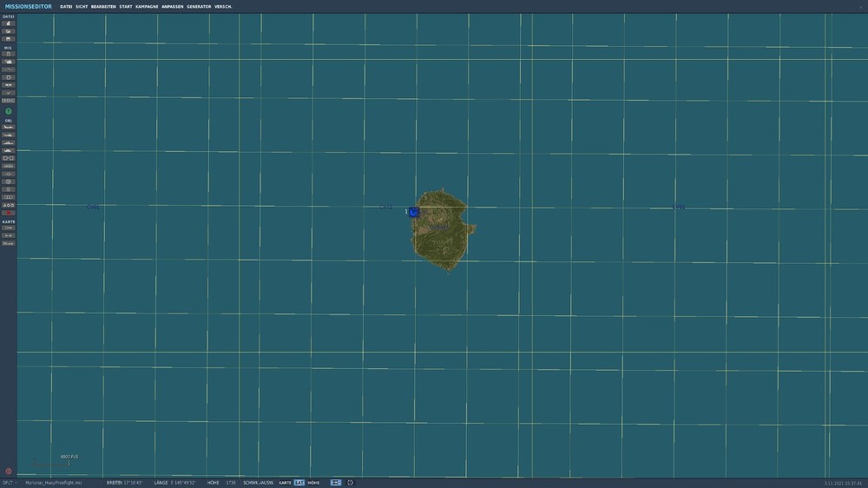This screenshot has width=868, height=488.
Task: Click the OBJ icon below the circle tool
Action: coord(9,189)
